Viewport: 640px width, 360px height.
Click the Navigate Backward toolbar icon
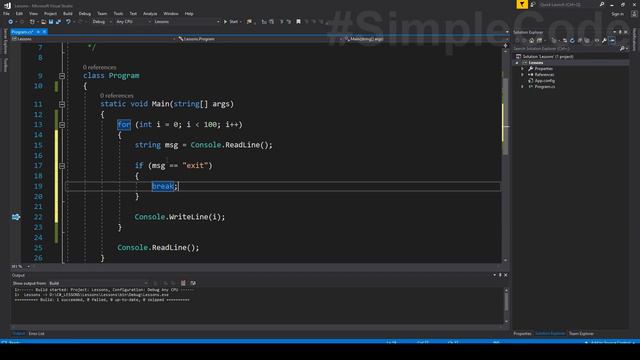pos(11,22)
